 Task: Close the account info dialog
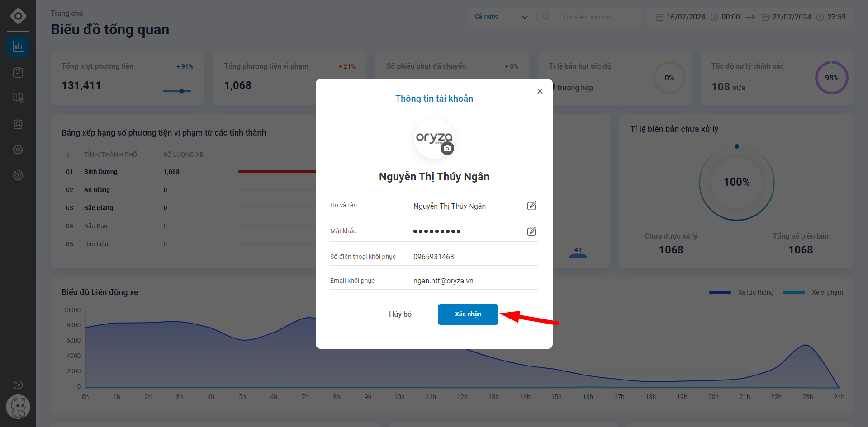click(x=540, y=91)
